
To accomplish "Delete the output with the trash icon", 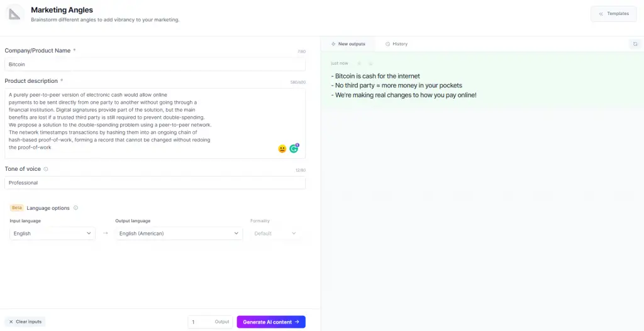I will (x=370, y=63).
